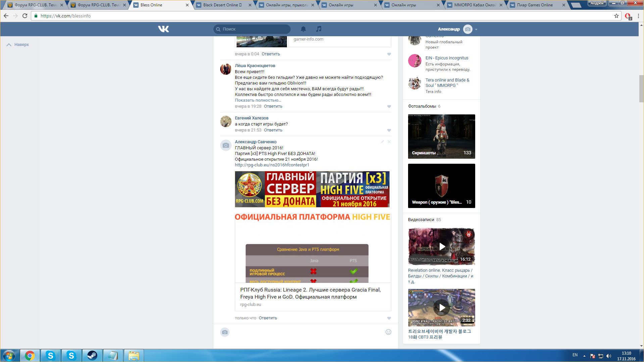The image size is (644, 362).
Task: Like Лёша Красноцветов's comment
Action: point(389,106)
